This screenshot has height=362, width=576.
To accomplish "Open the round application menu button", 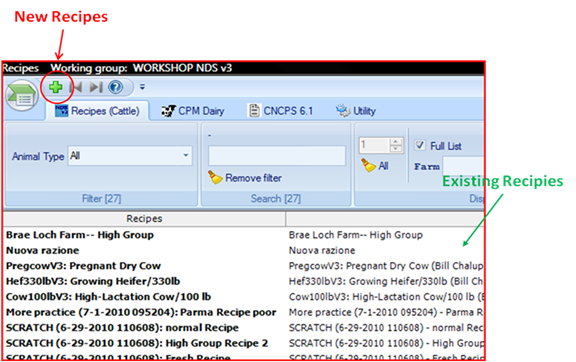I will point(22,96).
